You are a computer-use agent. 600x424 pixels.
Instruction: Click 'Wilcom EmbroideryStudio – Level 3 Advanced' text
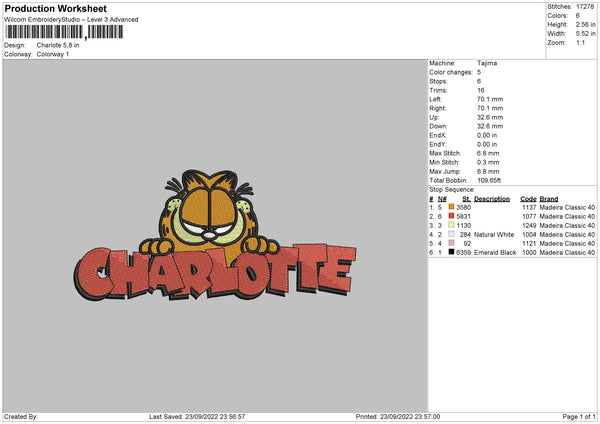click(71, 20)
